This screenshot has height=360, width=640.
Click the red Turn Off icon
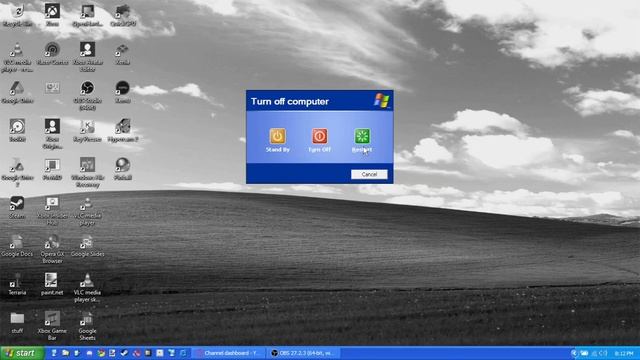pyautogui.click(x=320, y=136)
